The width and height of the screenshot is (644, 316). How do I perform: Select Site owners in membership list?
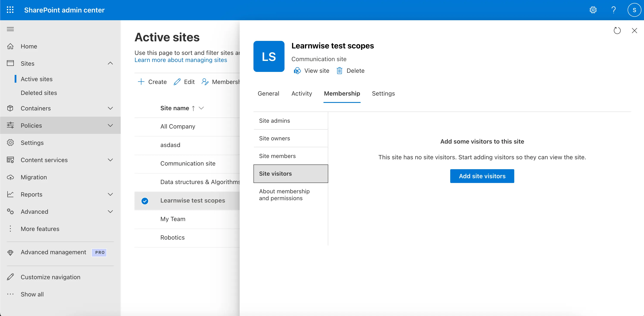coord(291,139)
